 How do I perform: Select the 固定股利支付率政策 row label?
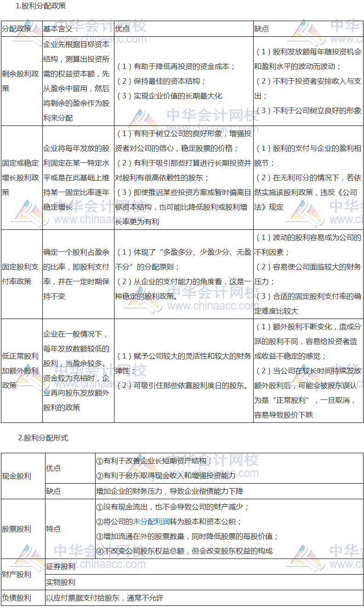coord(21,274)
